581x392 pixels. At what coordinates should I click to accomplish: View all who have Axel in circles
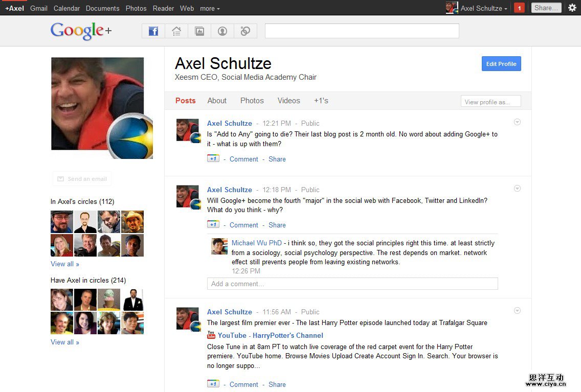pyautogui.click(x=65, y=342)
